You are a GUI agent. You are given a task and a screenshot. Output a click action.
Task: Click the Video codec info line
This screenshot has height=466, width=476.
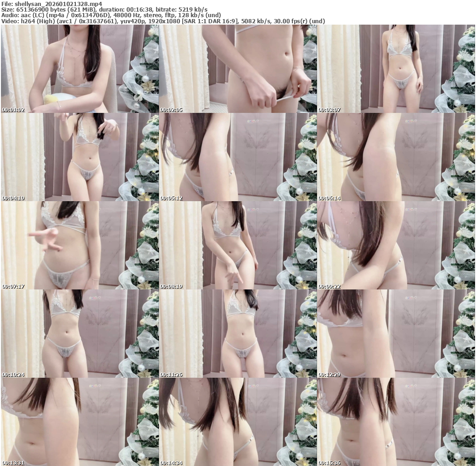pyautogui.click(x=163, y=21)
